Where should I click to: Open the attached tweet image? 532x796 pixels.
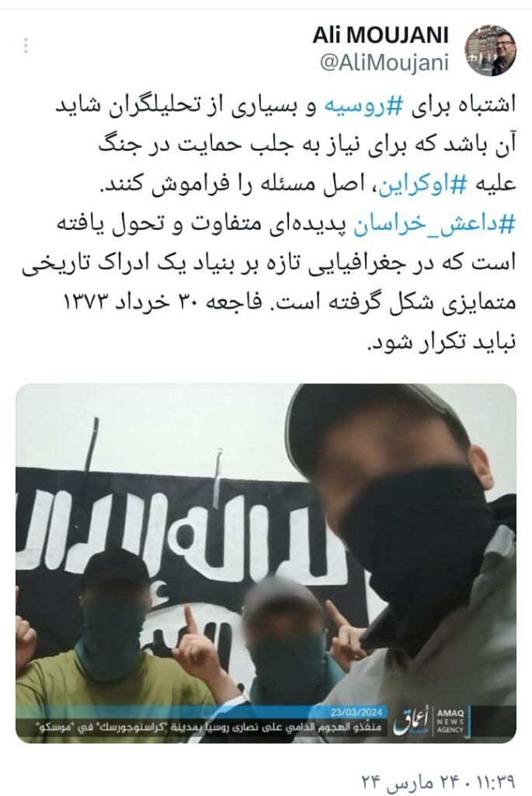coord(266,564)
